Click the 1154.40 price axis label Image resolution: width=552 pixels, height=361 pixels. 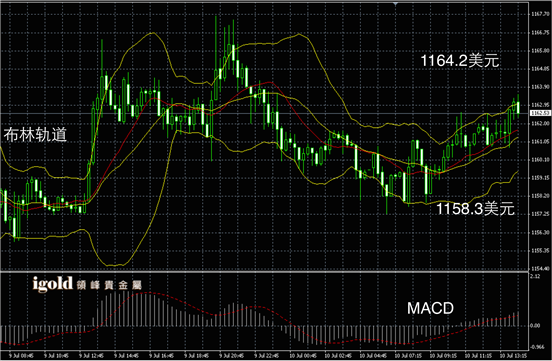click(x=540, y=268)
